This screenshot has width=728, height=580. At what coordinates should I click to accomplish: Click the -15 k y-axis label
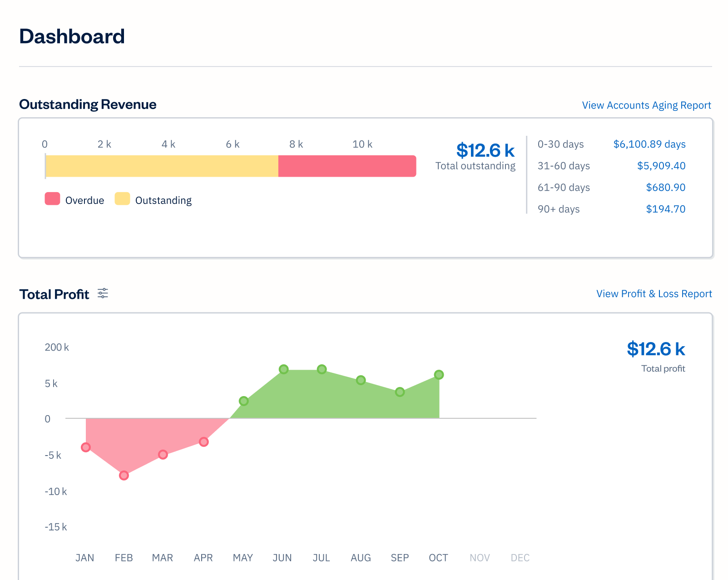(x=55, y=527)
